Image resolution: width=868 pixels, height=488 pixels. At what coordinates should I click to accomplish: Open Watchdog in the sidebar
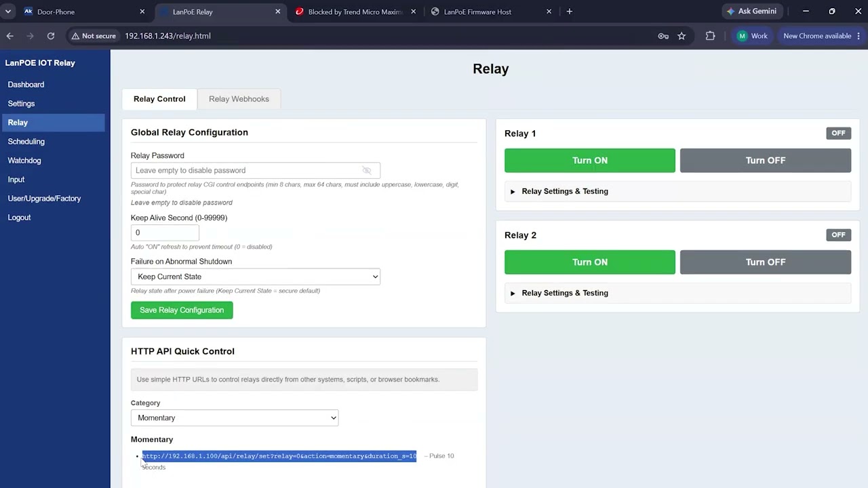pyautogui.click(x=24, y=161)
